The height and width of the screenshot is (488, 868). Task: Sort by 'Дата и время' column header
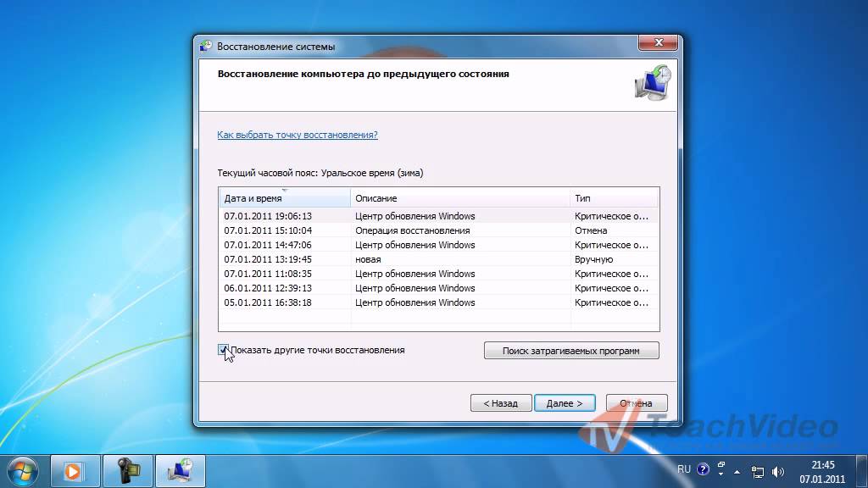tap(285, 198)
